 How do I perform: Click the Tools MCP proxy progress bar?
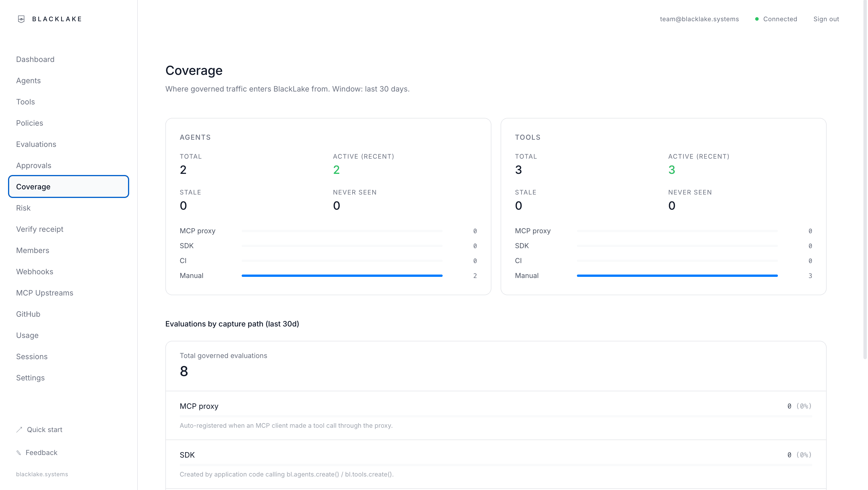(x=677, y=231)
